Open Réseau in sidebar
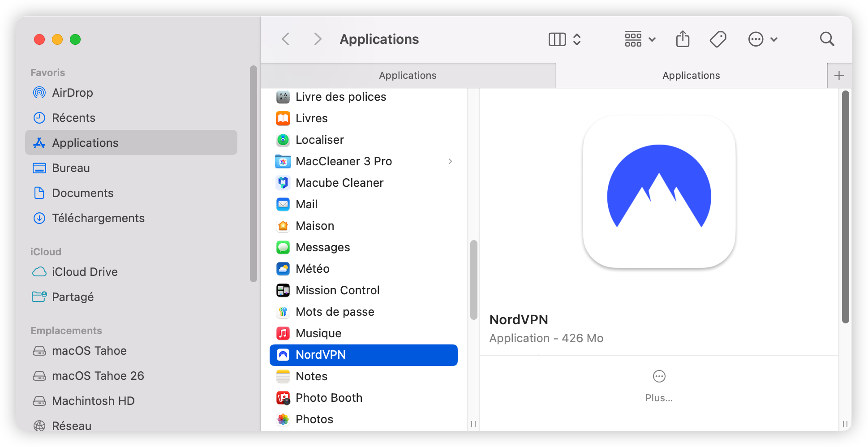Screen dimensions: 868x447 [131, 426]
